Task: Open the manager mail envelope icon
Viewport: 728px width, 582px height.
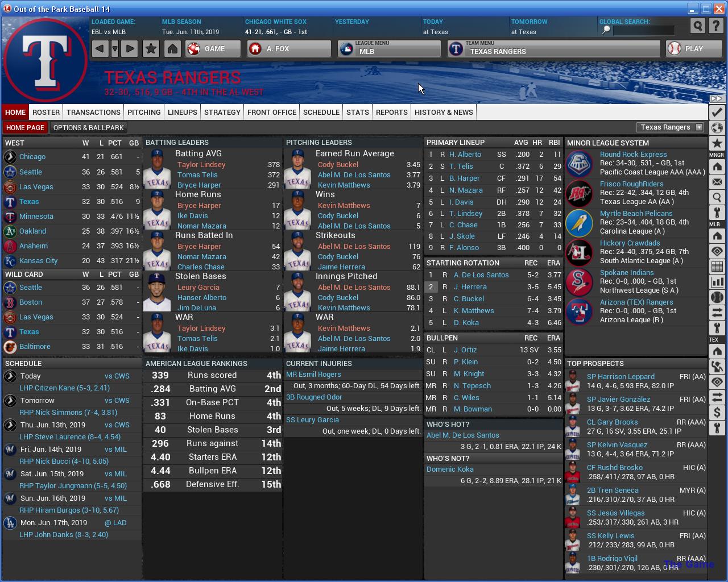Action: [717, 182]
